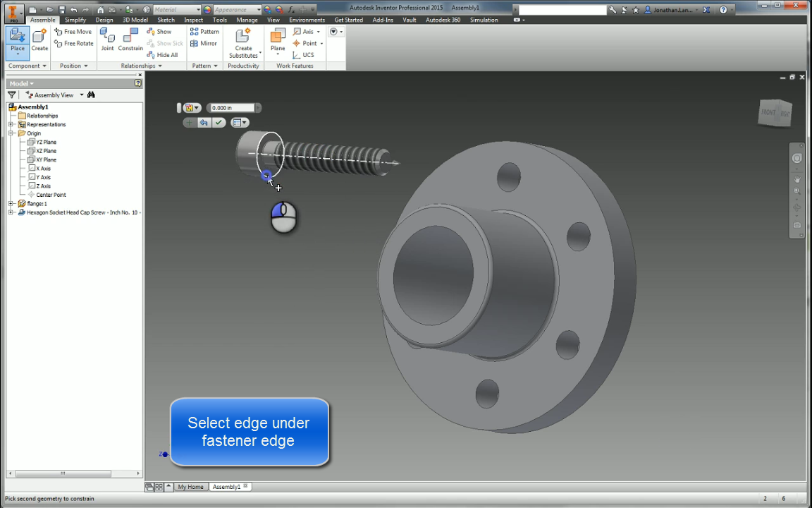Activate the Free Move tool

tap(73, 31)
